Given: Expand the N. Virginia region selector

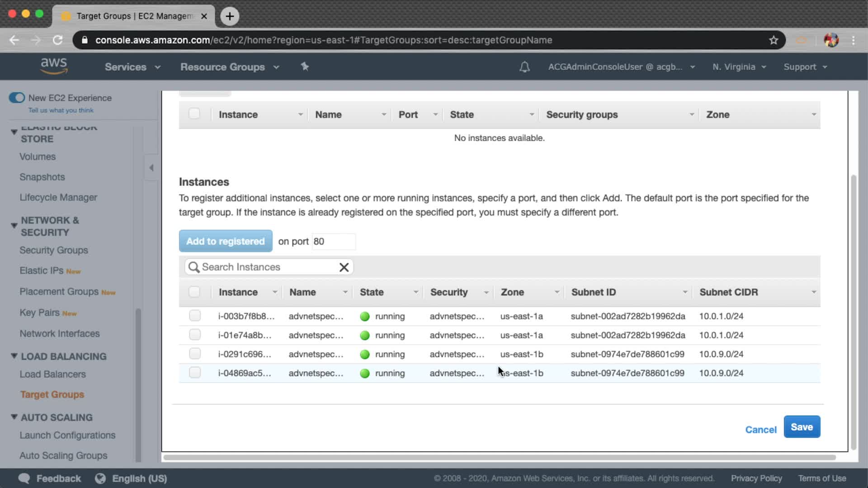Looking at the screenshot, I should click(739, 67).
